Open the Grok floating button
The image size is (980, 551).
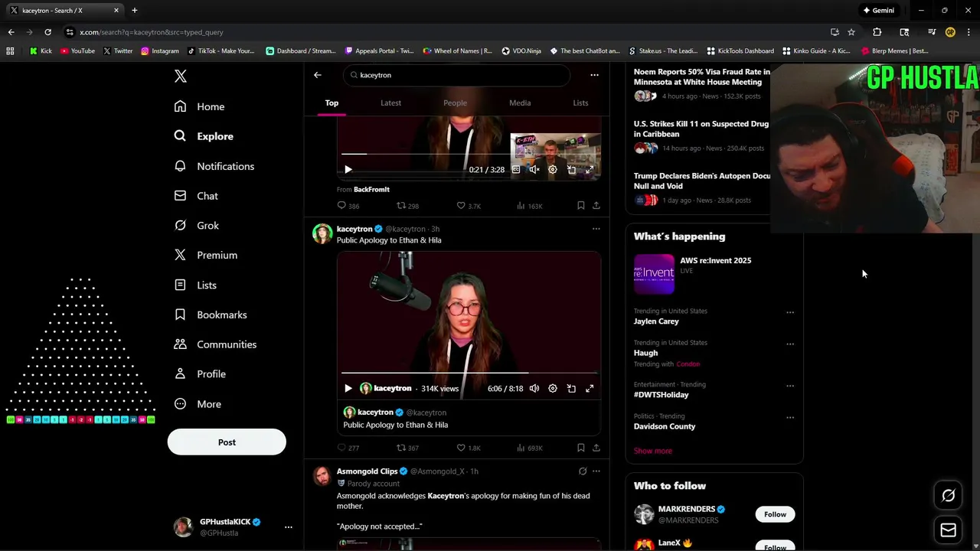(948, 496)
